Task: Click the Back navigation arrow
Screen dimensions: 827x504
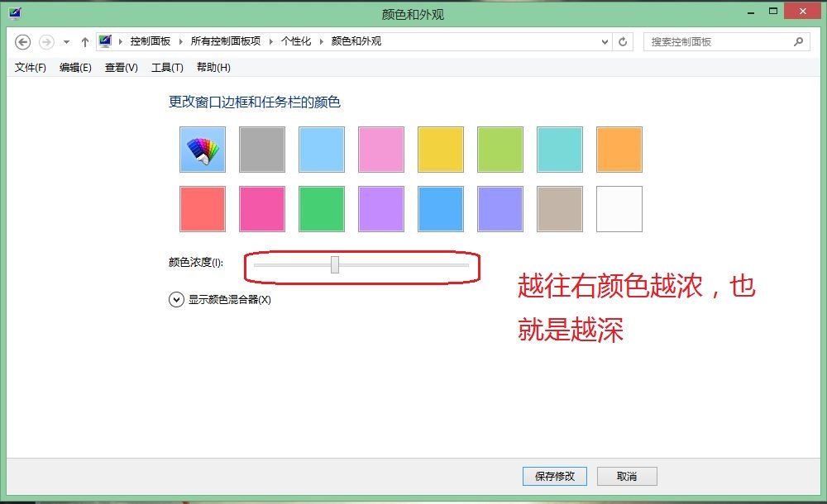Action: [22, 41]
